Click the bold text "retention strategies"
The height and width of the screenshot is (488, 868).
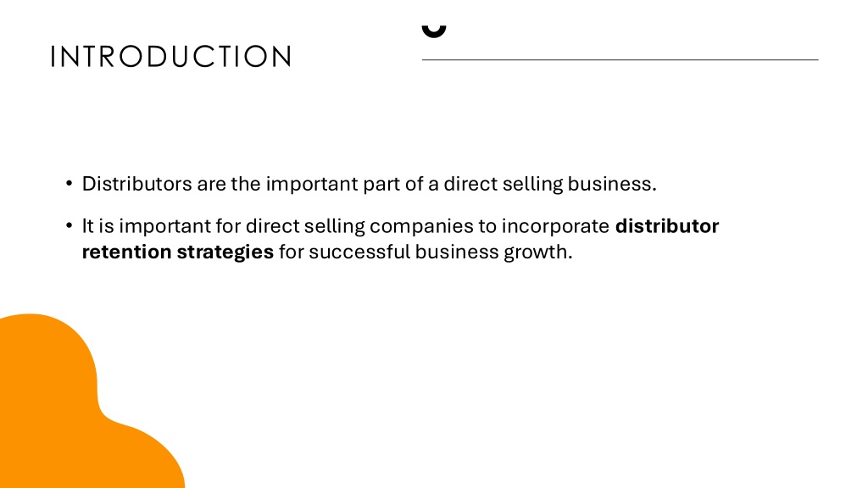pyautogui.click(x=177, y=252)
